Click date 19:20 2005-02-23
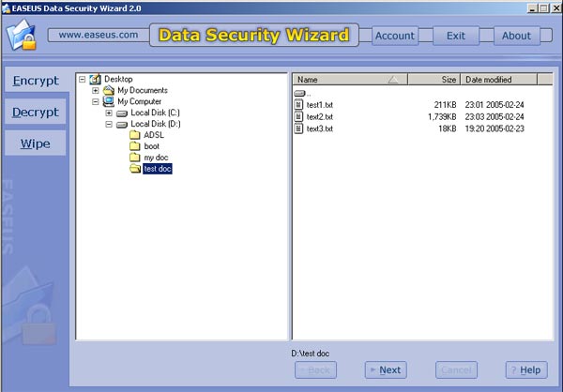The height and width of the screenshot is (392, 563). (495, 128)
